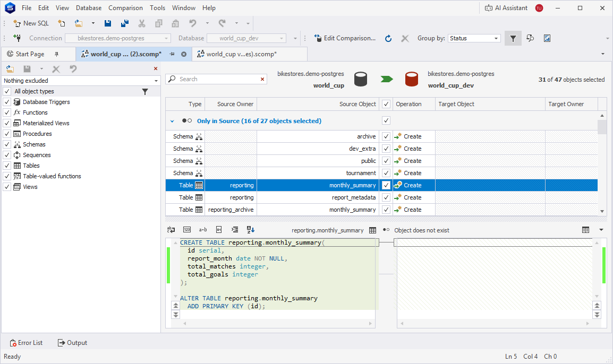Click the word wrap indent icon
The height and width of the screenshot is (364, 613).
[235, 230]
